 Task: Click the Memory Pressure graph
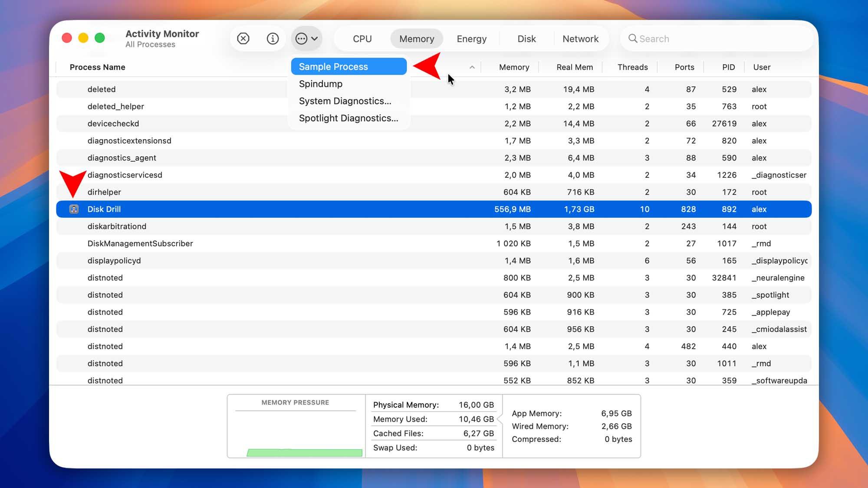tap(296, 426)
